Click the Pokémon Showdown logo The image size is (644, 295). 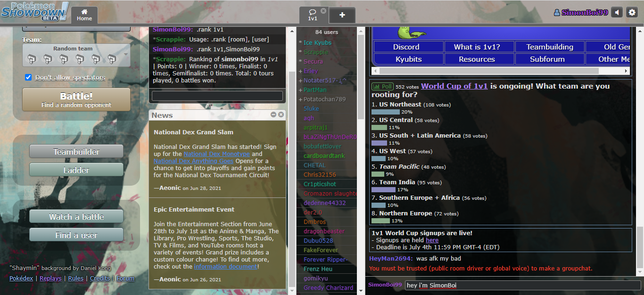35,11
